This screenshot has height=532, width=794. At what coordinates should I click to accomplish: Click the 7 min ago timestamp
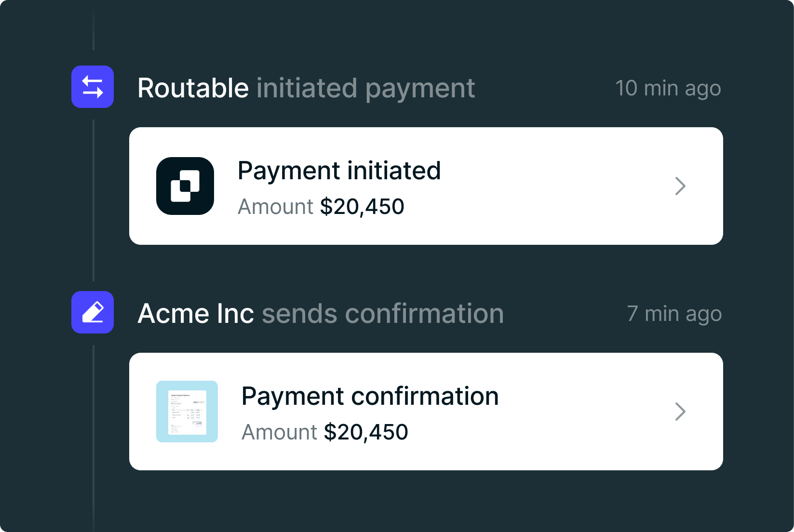pos(674,314)
